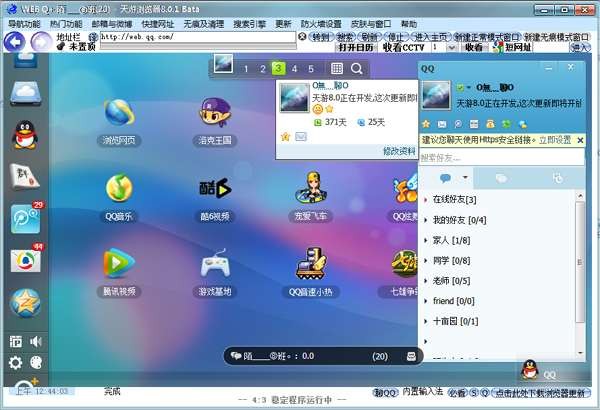Switch to the groups tab in QQ panel
600x410 pixels.
501,178
